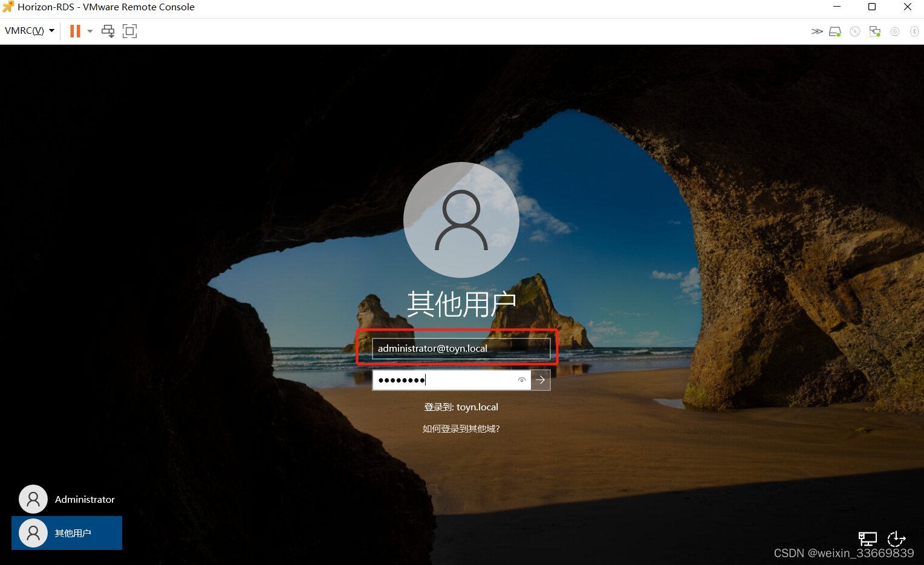This screenshot has height=565, width=924.
Task: Close the Horizon-RDS console window
Action: [x=907, y=7]
